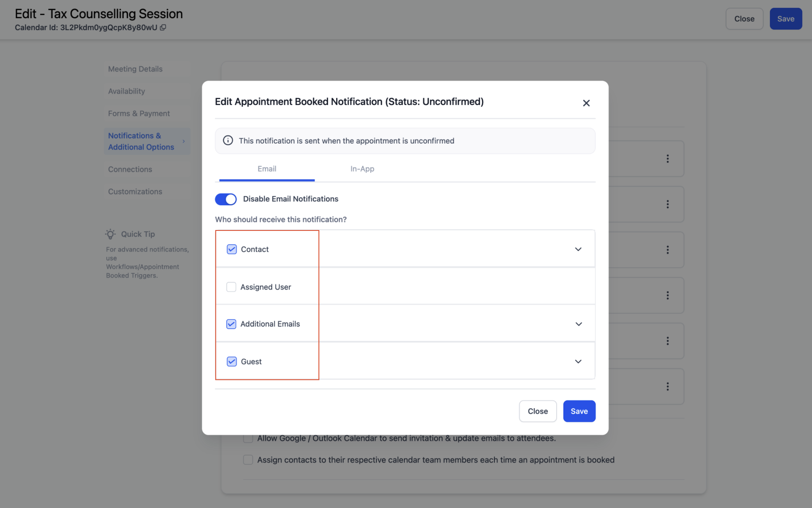
Task: Close modal using the X icon
Action: coord(586,103)
